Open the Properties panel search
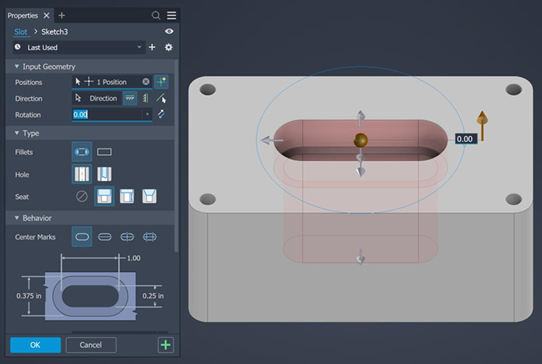This screenshot has width=542, height=364. point(156,16)
